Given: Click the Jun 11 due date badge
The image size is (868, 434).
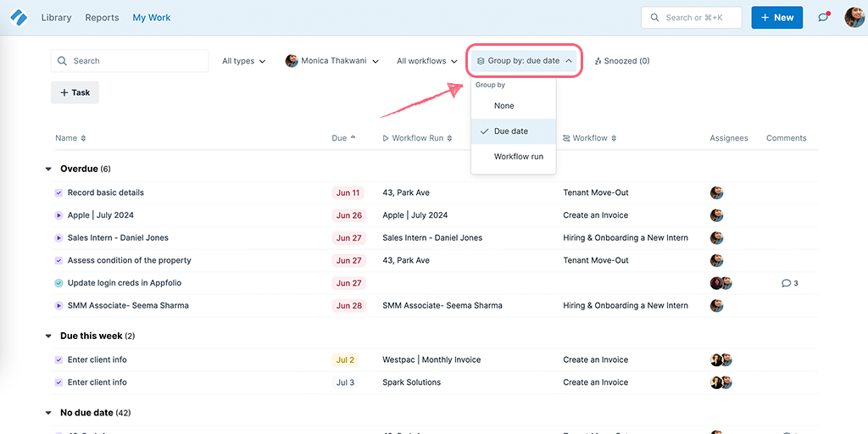Looking at the screenshot, I should coord(348,193).
